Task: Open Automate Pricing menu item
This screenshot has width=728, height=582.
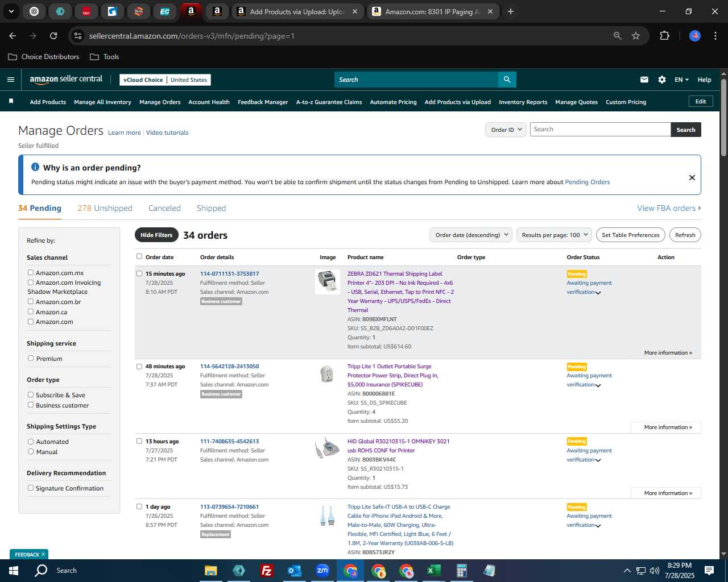Action: click(393, 102)
